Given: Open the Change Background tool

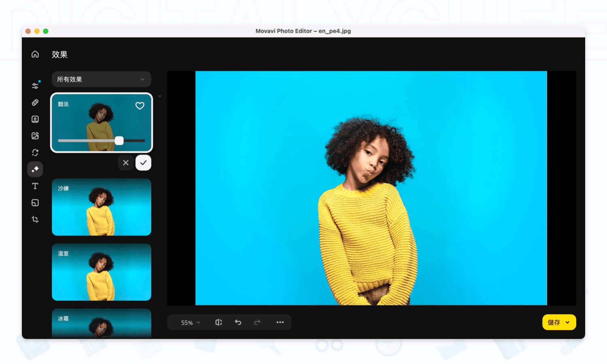Looking at the screenshot, I should [x=35, y=136].
